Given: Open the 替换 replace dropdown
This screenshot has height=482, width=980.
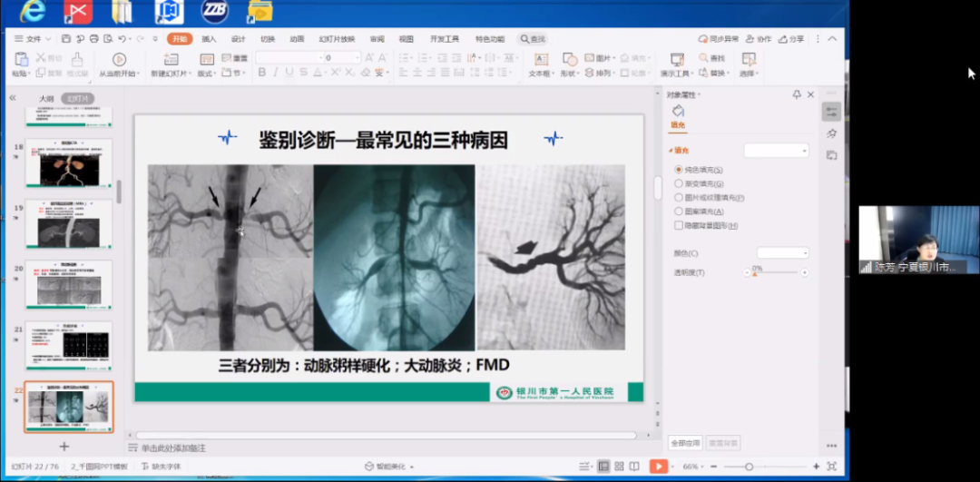Looking at the screenshot, I should point(714,74).
